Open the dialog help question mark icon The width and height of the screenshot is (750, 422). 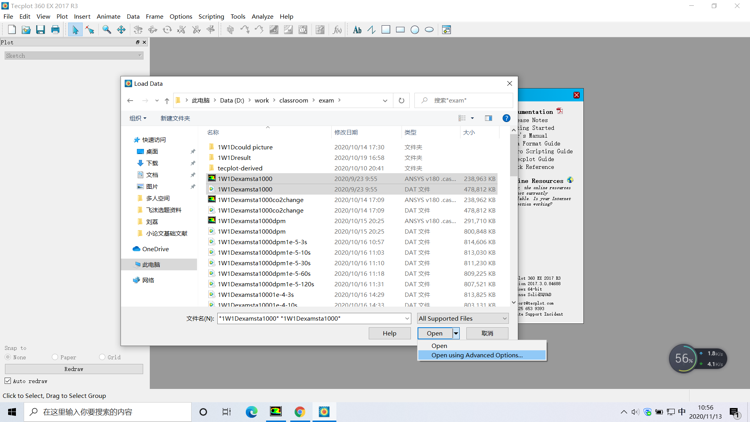click(506, 118)
